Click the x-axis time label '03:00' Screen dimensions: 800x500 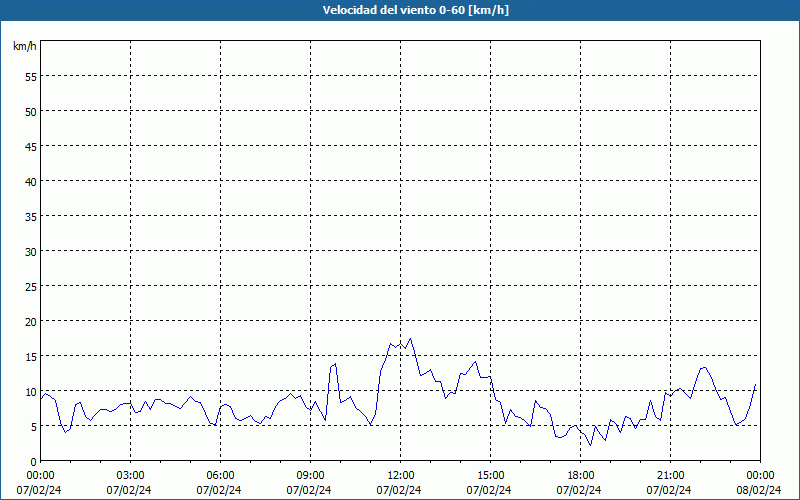click(x=130, y=476)
